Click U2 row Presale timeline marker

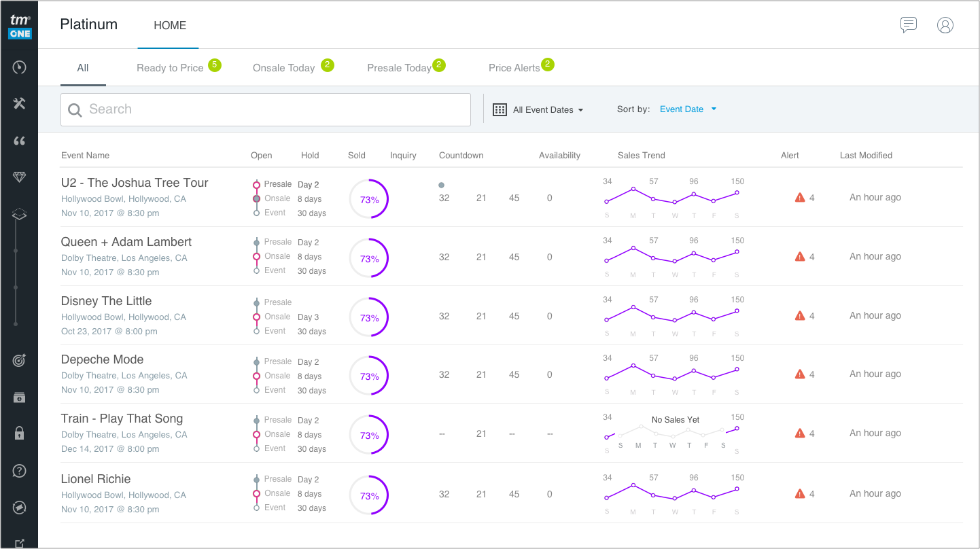(256, 185)
